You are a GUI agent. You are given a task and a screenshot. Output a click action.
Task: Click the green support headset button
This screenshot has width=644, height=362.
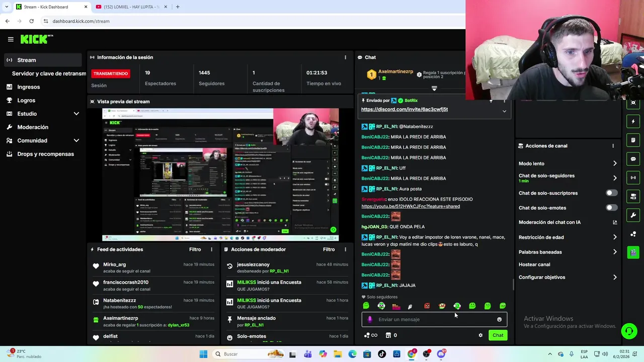pyautogui.click(x=629, y=331)
